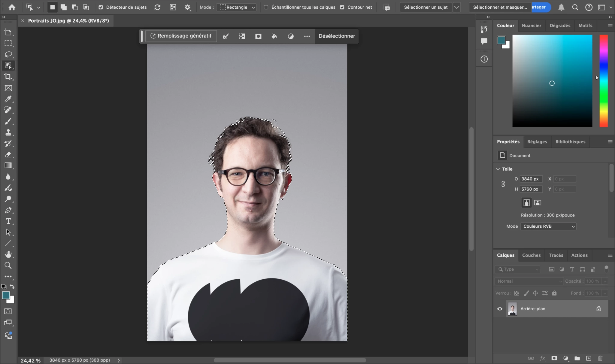The height and width of the screenshot is (364, 615).
Task: Add a new layer with plus icon
Action: click(589, 358)
